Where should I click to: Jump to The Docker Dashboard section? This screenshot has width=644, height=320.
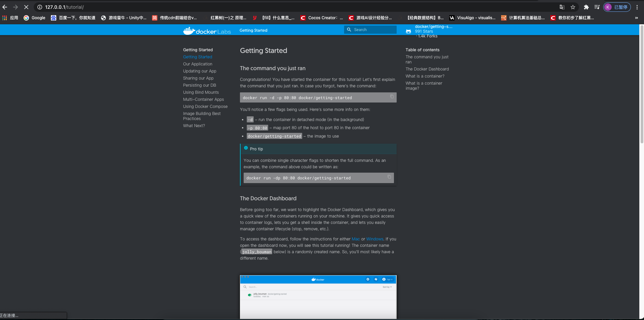click(427, 69)
